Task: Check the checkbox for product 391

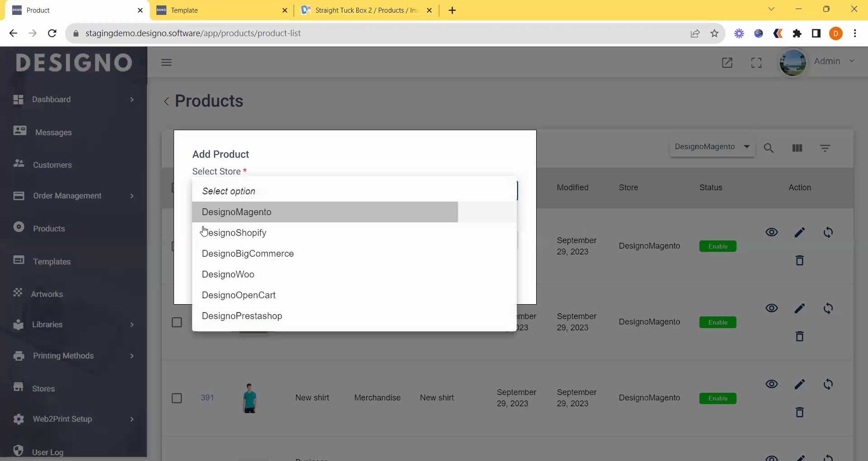Action: point(177,398)
